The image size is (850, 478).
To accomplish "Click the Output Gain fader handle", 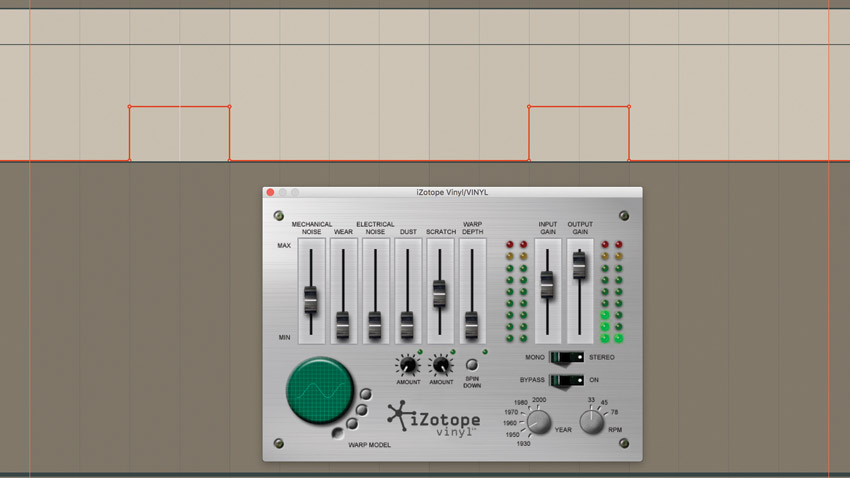I will [579, 264].
